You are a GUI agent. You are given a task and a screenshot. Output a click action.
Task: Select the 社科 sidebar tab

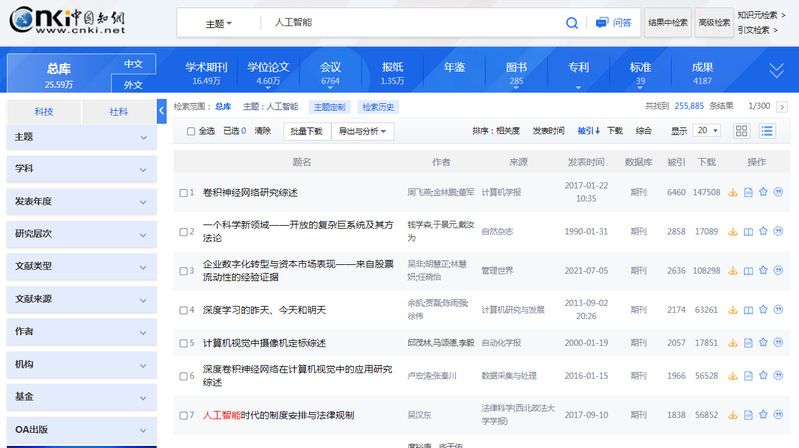click(118, 112)
